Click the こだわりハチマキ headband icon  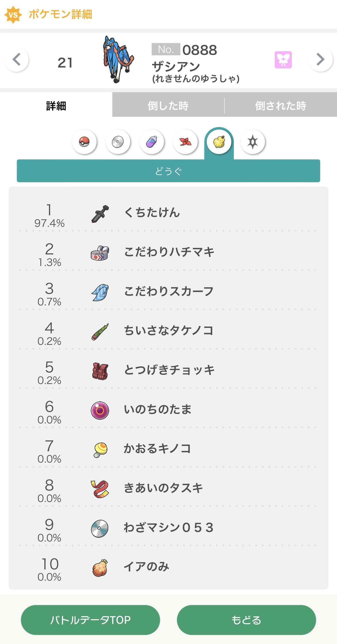(100, 253)
